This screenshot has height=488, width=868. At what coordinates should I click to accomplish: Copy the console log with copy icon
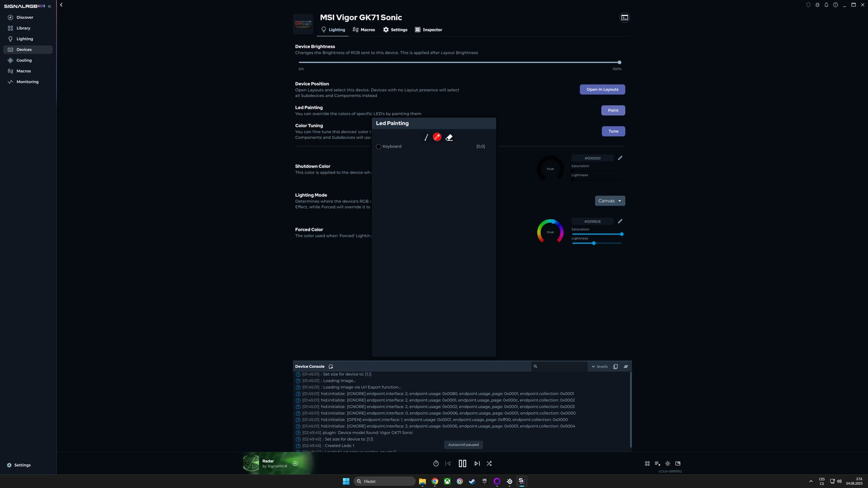pyautogui.click(x=615, y=366)
